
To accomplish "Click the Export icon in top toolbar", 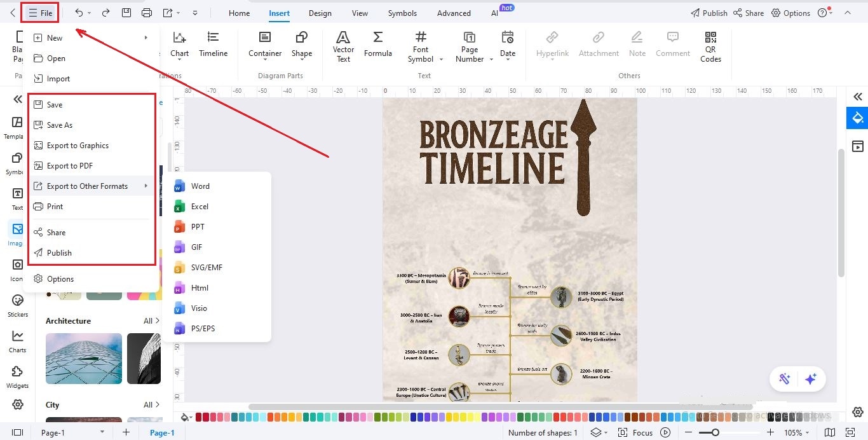I will pyautogui.click(x=168, y=13).
